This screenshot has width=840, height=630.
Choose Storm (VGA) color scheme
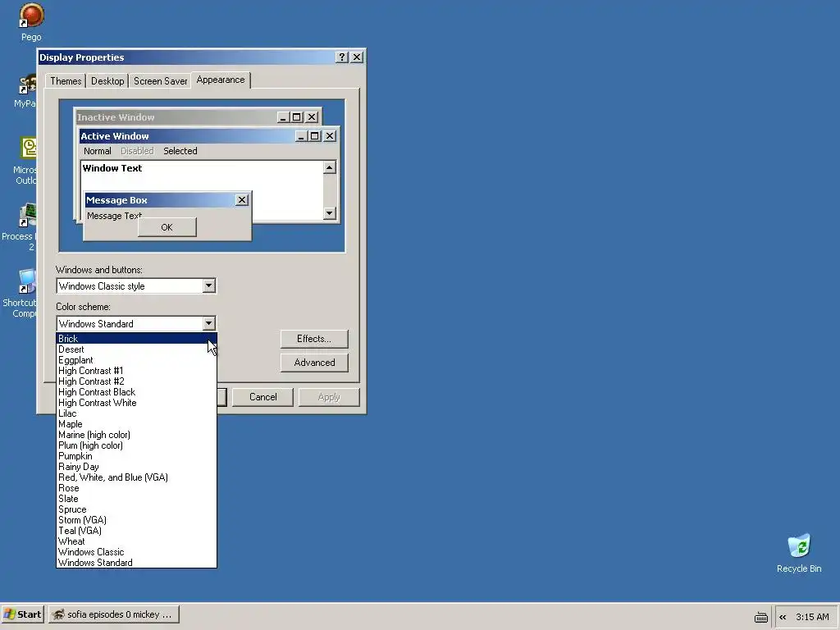coord(137,520)
